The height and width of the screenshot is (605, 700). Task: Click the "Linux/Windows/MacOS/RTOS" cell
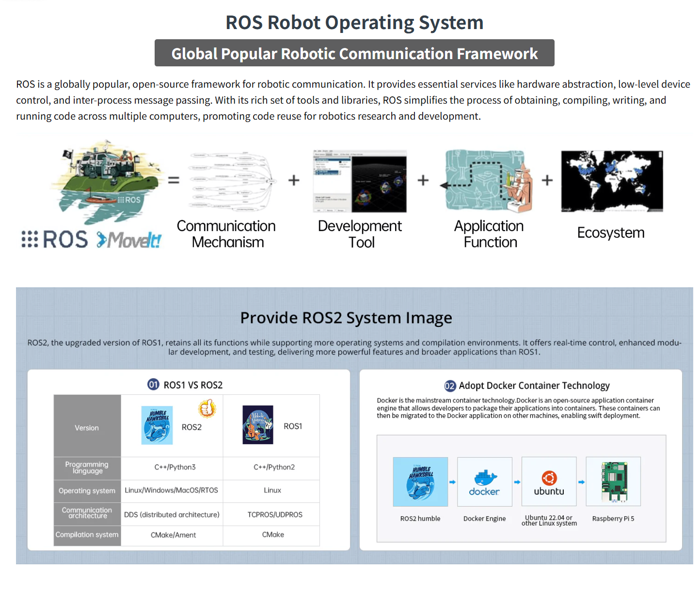(x=172, y=491)
